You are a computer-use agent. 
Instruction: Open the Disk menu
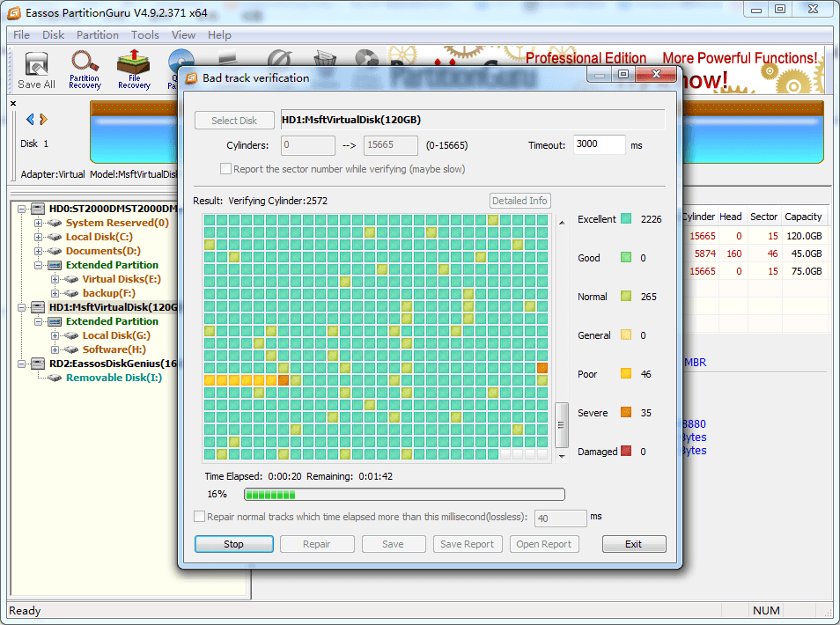(x=53, y=35)
